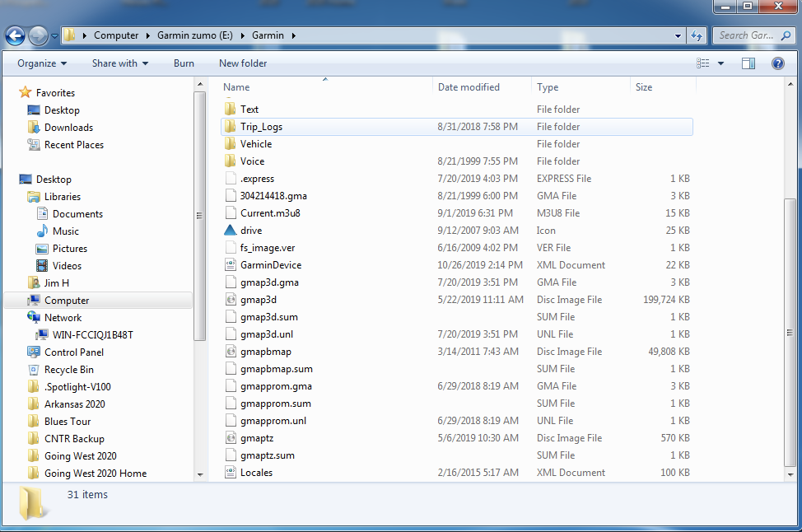Select the Voice folder icon

click(231, 161)
